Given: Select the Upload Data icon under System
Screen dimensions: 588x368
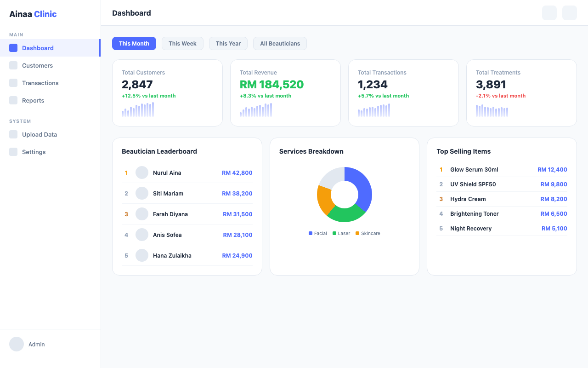Looking at the screenshot, I should (13, 134).
